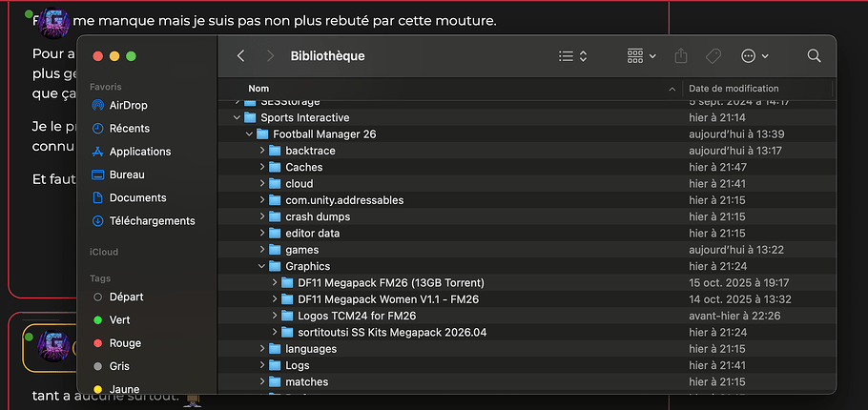Image resolution: width=868 pixels, height=410 pixels.
Task: Expand the Caches folder
Action: click(x=262, y=168)
